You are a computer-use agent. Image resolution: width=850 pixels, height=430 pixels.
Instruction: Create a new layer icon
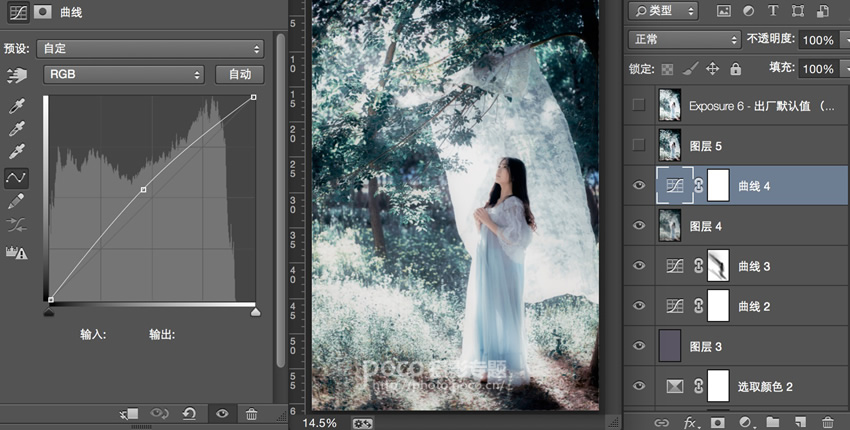coord(800,422)
